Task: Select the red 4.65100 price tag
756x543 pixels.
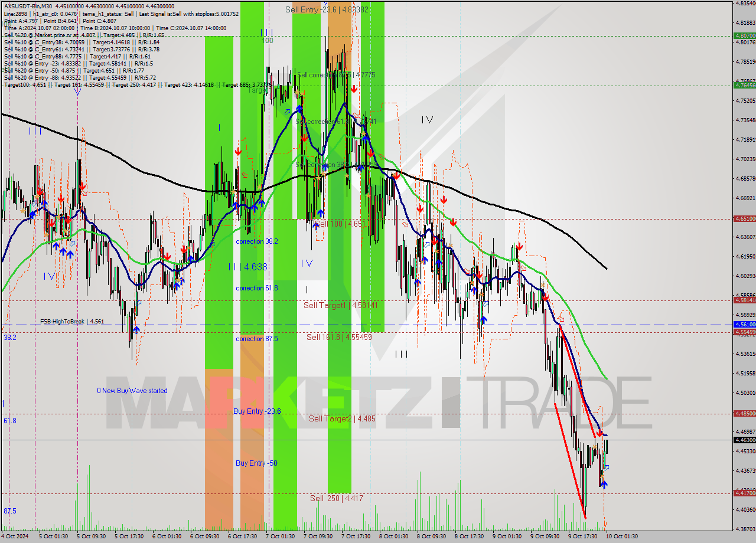Action: click(744, 218)
